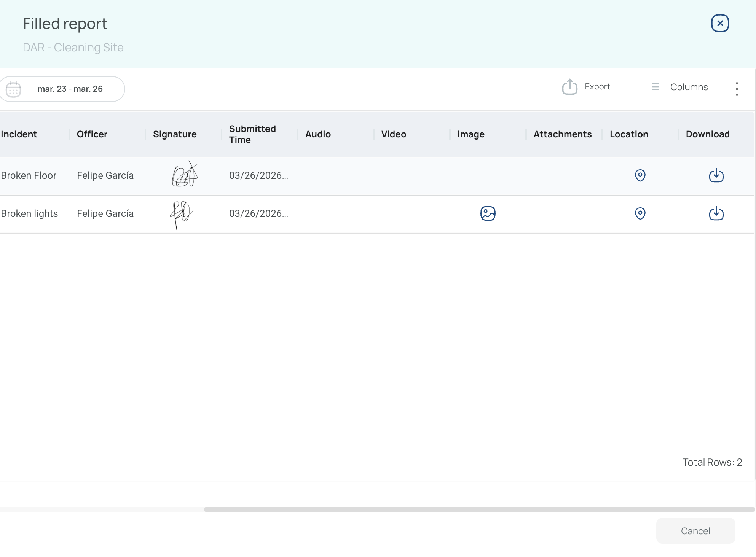The height and width of the screenshot is (557, 756).
Task: Open the mar. 23 - mar. 26 date range picker
Action: coord(70,89)
